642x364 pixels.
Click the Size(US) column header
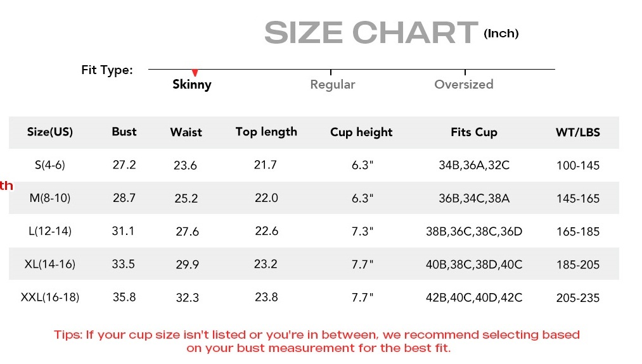click(50, 132)
